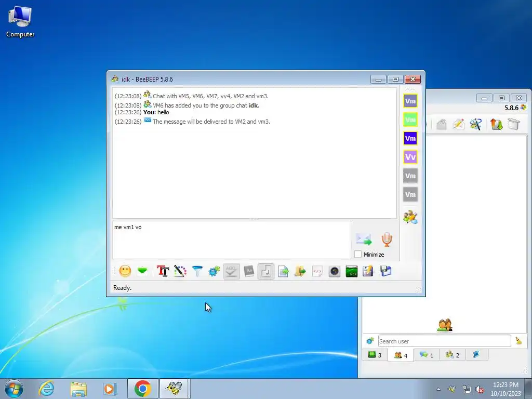Click the notepad with pencil icon
Viewport: 532px width, 399px height.
pos(368,271)
